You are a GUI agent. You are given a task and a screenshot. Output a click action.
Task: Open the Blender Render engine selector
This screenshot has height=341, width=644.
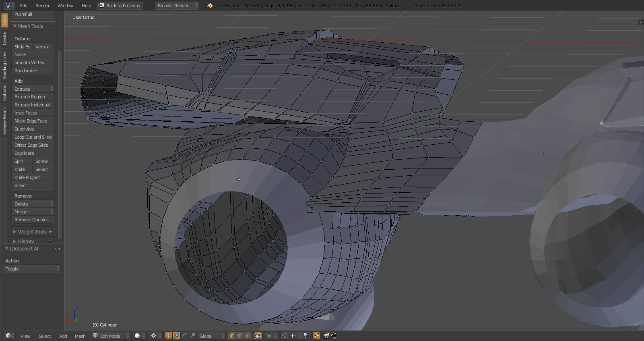(177, 6)
